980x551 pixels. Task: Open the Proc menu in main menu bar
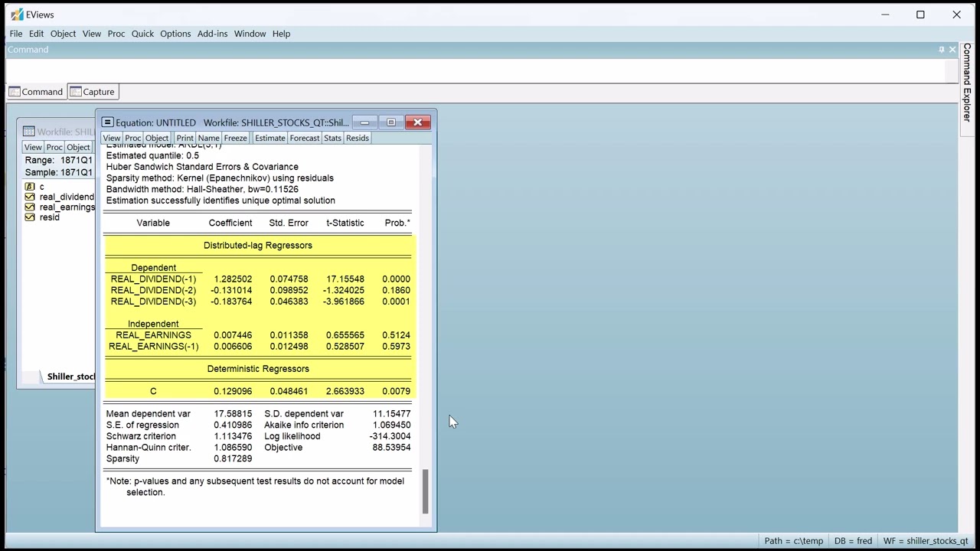tap(116, 34)
